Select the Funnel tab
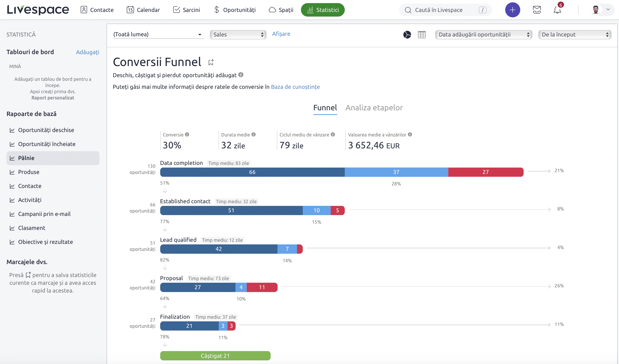Screen dimensions: 619x364 325,108
